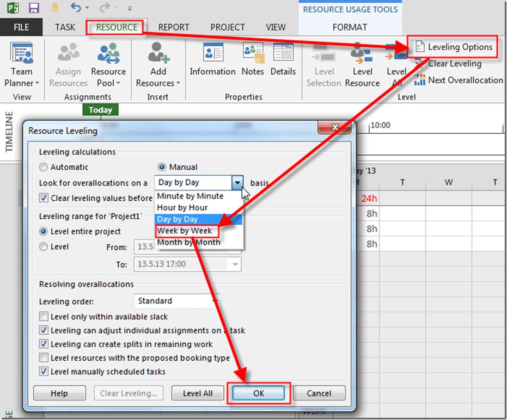Enable Level only within available slack
The width and height of the screenshot is (507, 420).
tap(44, 317)
